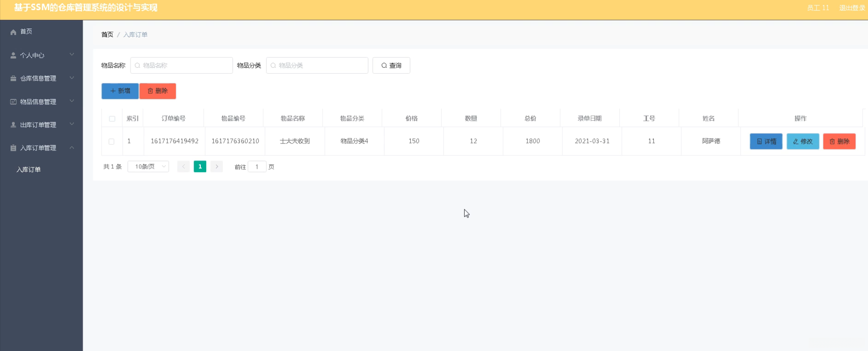The width and height of the screenshot is (868, 351).
Task: Open 首页 in the sidebar menu
Action: (x=41, y=32)
